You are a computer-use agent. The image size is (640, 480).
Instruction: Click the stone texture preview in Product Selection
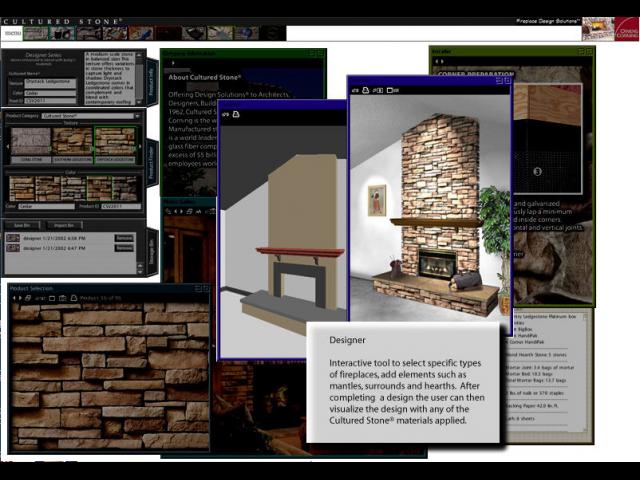pyautogui.click(x=110, y=377)
